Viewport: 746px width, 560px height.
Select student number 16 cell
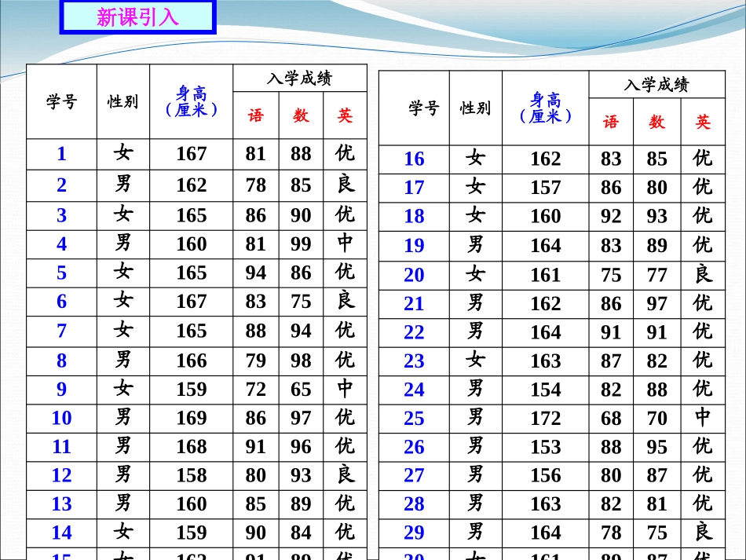coord(414,159)
